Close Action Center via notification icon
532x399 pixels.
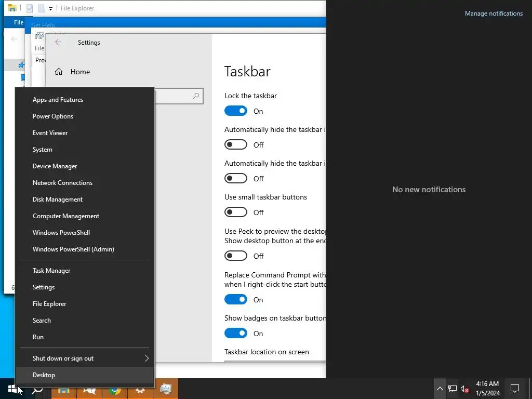[515, 389]
